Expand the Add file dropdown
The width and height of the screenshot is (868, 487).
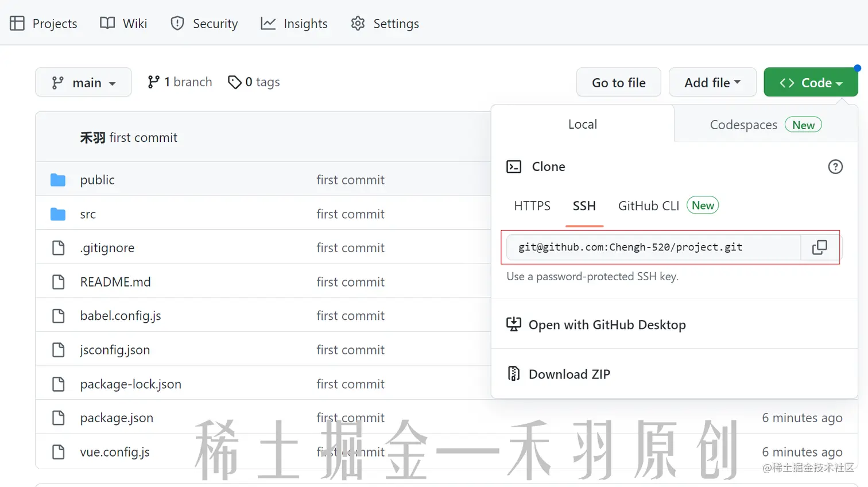(x=712, y=82)
